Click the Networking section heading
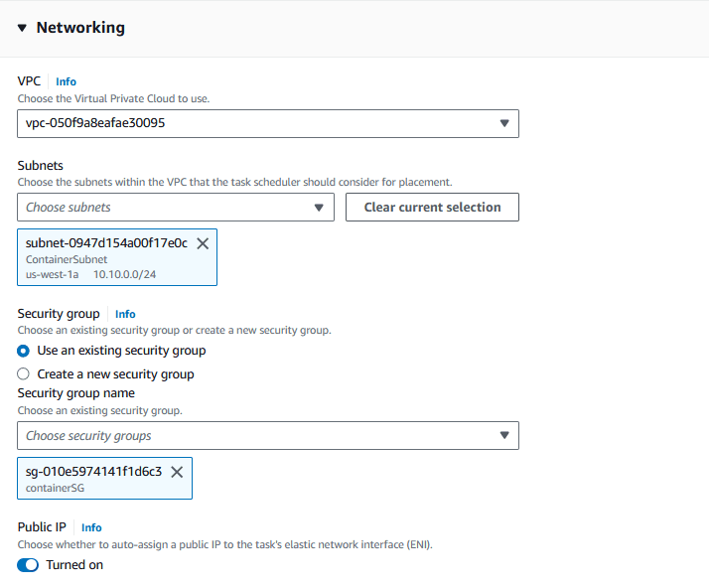Viewport: 709px width, 588px height. click(80, 28)
